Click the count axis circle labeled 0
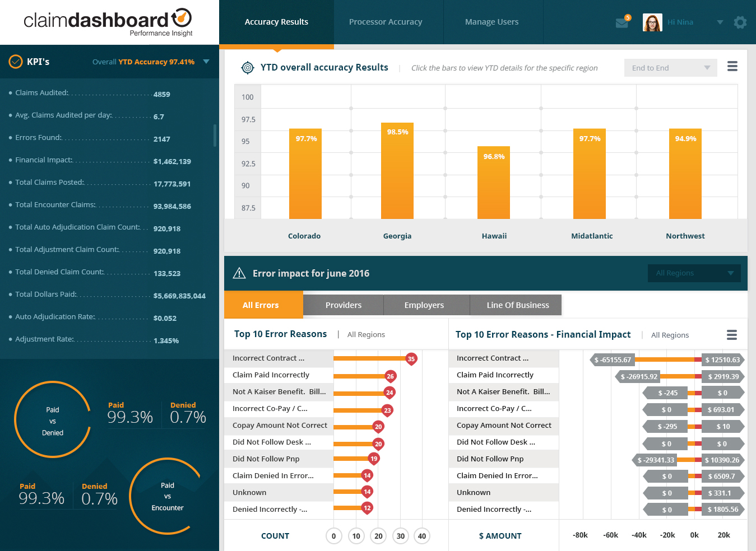The image size is (756, 551). (333, 536)
